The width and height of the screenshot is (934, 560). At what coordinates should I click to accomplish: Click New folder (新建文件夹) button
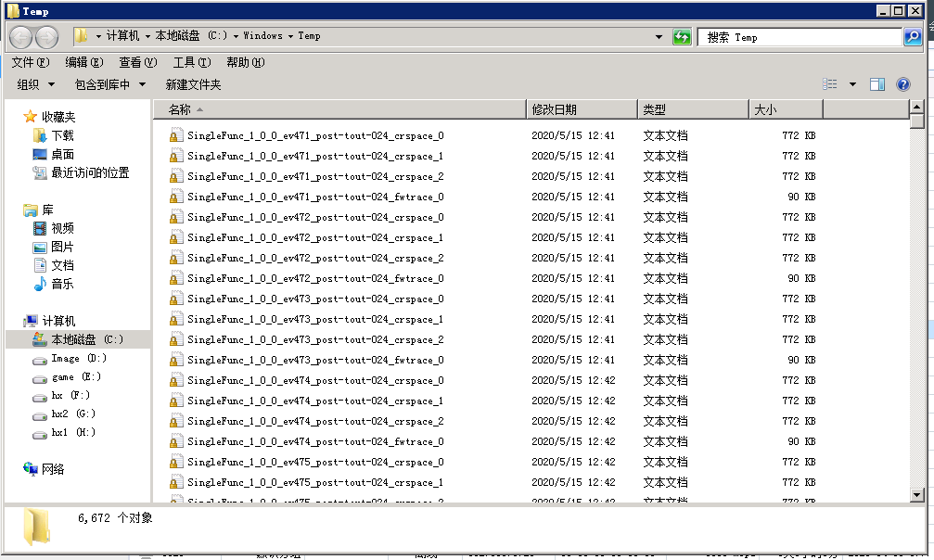click(x=193, y=84)
